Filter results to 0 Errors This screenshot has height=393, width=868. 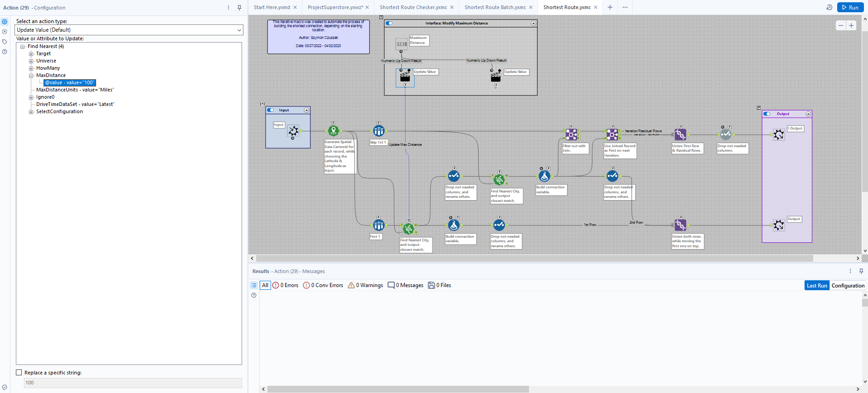[x=286, y=285]
